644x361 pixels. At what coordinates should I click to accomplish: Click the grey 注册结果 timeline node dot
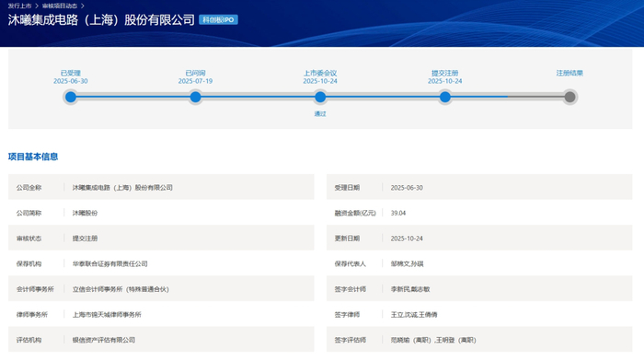[569, 97]
